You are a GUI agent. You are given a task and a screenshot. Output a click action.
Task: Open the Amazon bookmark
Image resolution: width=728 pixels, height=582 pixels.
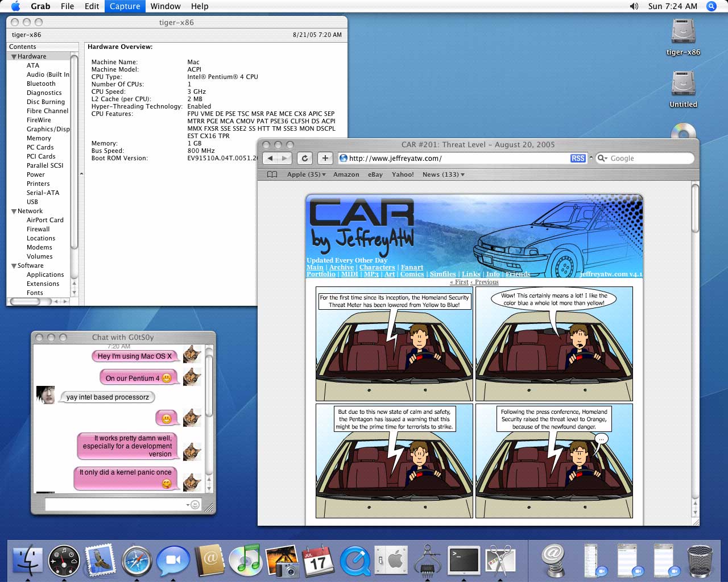(346, 174)
